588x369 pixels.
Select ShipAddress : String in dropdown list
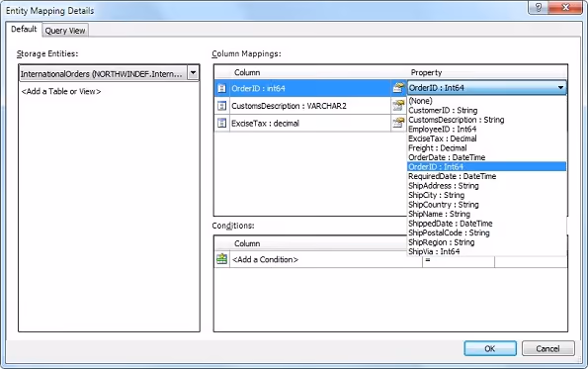coord(486,185)
